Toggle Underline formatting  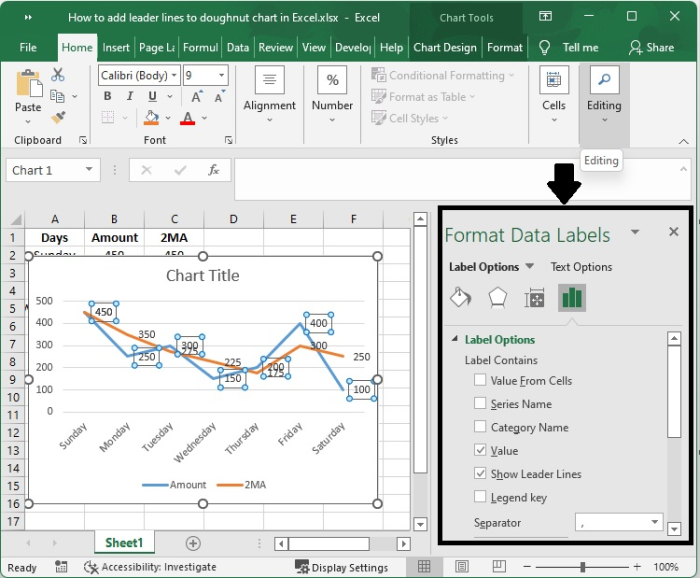(152, 96)
